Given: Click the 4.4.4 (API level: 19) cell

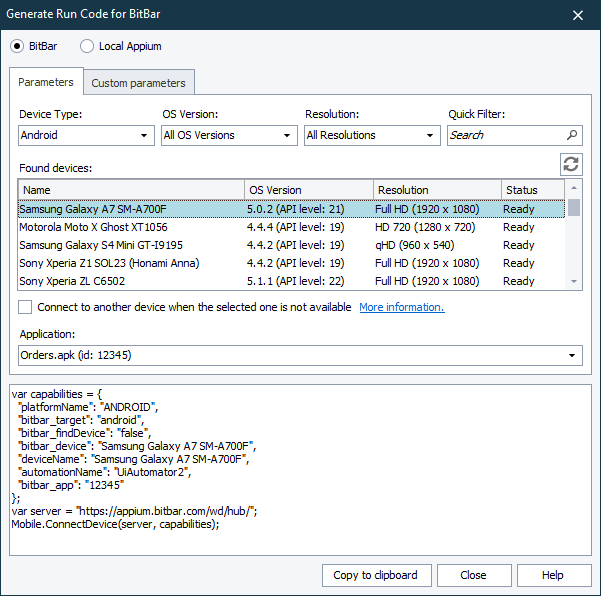Looking at the screenshot, I should (296, 227).
